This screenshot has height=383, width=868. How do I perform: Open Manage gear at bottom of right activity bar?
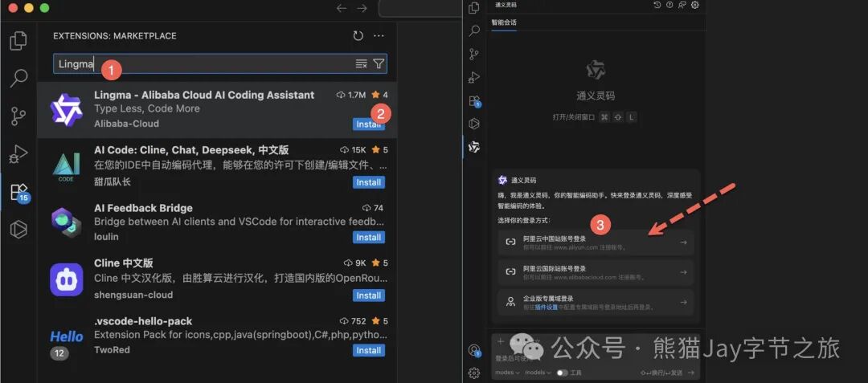474,373
